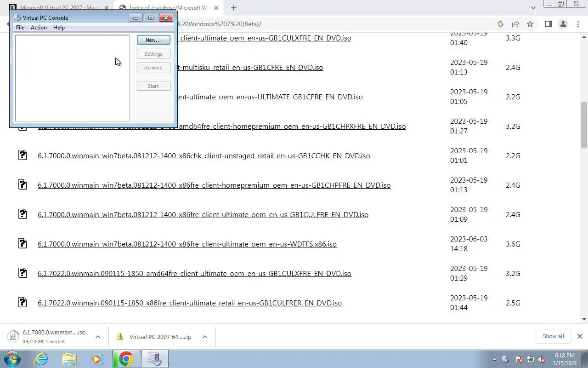
Task: Open the clock showing 6:18 PM
Action: [565, 359]
